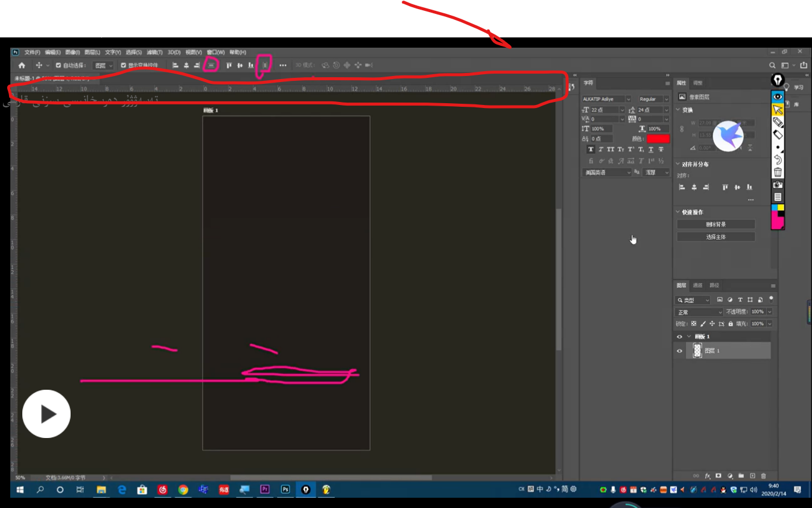Toggle the 自动选择 checkbox
The height and width of the screenshot is (508, 812).
59,65
